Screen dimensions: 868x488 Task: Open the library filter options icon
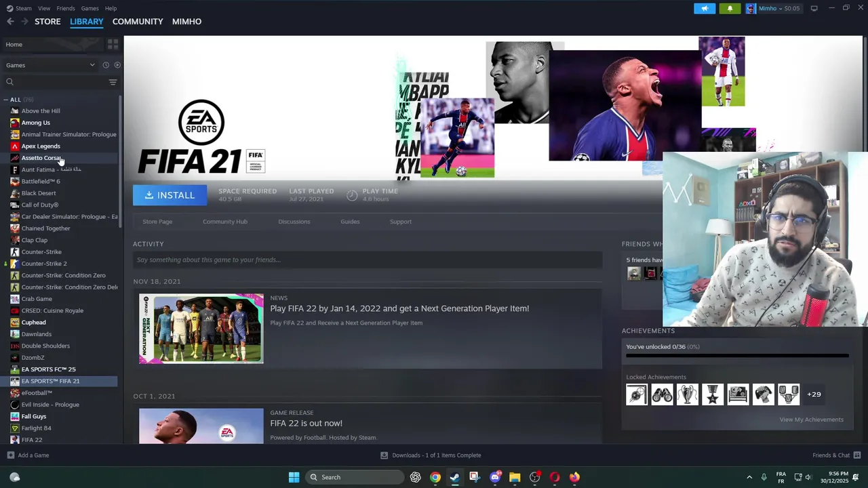(x=113, y=82)
